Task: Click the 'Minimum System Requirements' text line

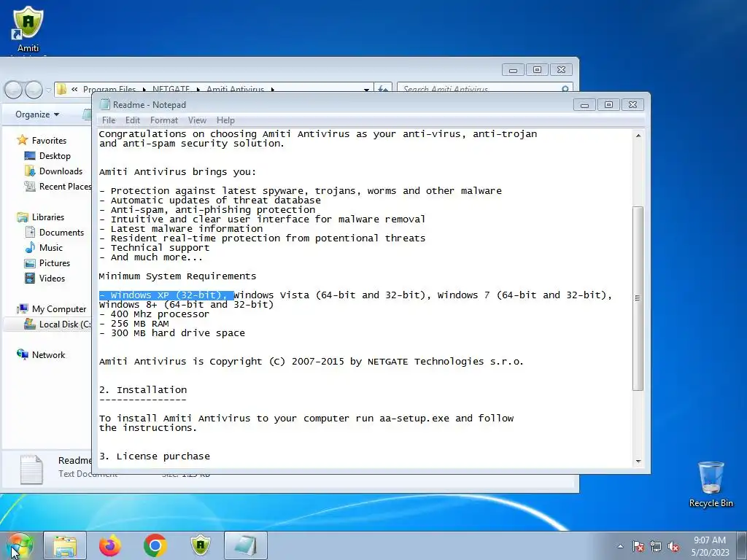Action: (177, 276)
